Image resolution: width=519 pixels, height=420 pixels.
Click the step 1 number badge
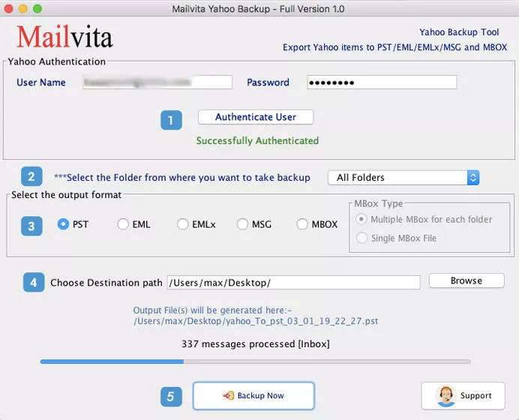pos(171,120)
